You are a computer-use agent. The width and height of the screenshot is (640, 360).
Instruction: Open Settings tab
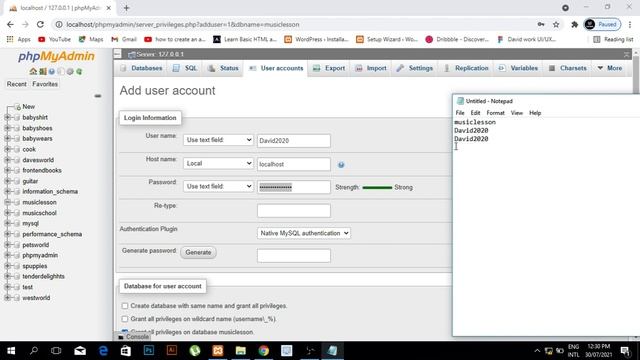click(415, 68)
